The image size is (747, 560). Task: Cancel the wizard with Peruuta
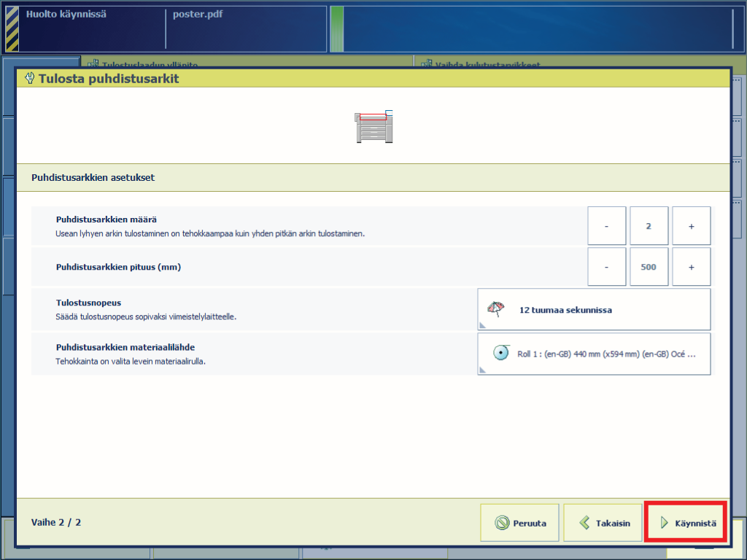point(519,522)
